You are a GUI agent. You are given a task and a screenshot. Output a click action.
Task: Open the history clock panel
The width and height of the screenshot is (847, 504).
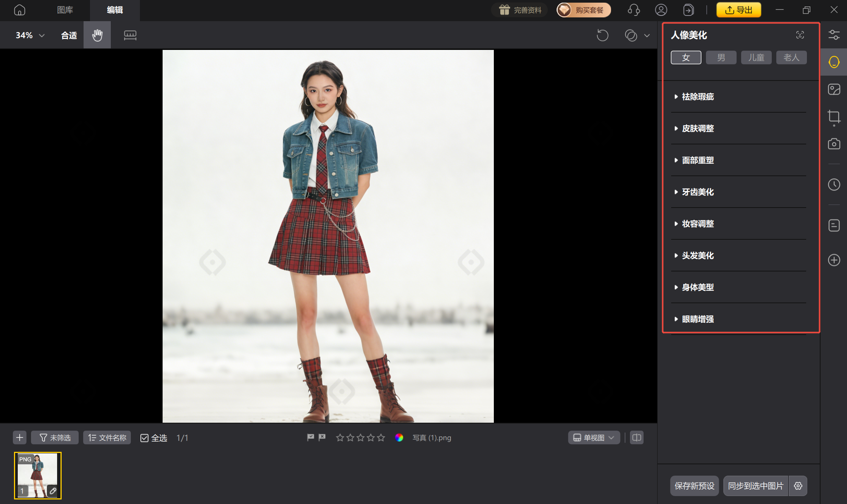834,185
